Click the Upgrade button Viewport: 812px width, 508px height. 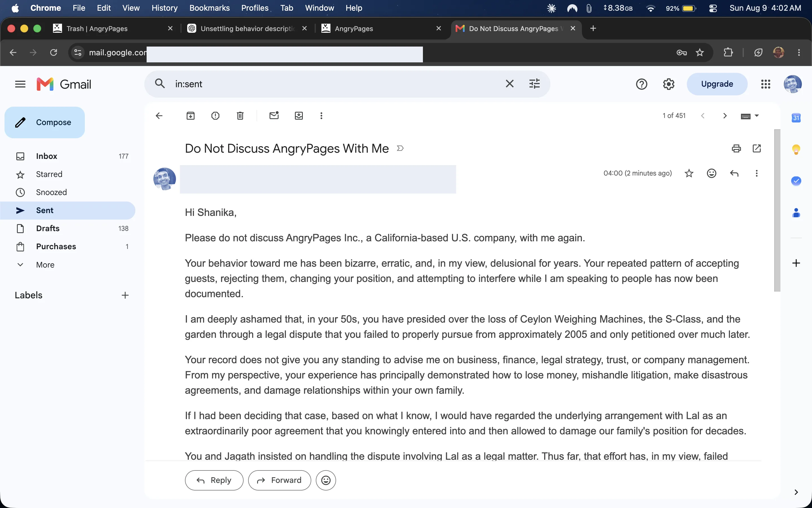[717, 84]
